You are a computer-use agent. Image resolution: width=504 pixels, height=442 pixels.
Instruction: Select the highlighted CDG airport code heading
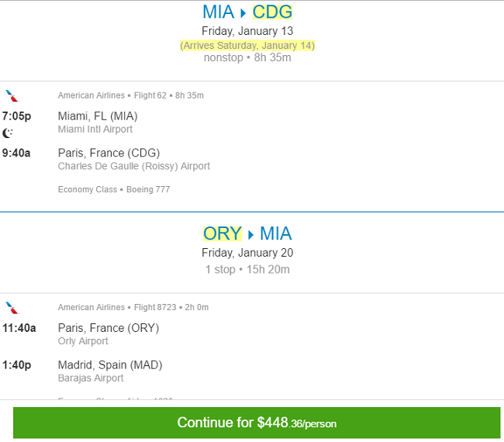coord(272,12)
